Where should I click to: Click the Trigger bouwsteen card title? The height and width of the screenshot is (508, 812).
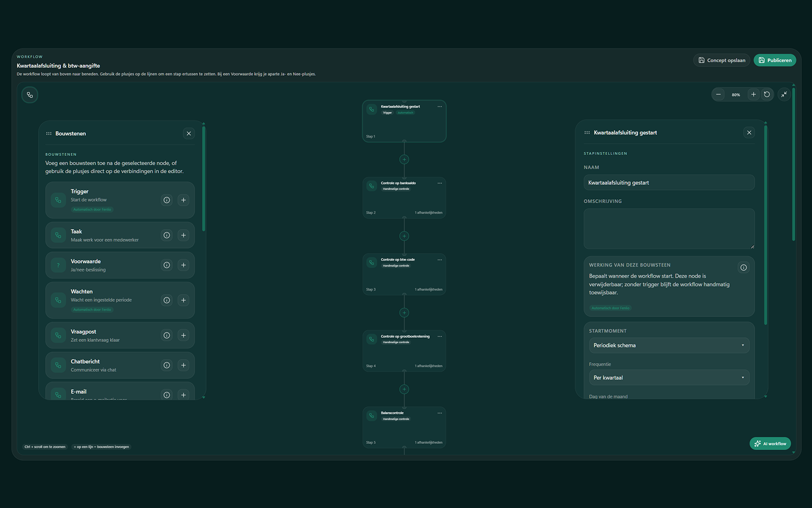[x=80, y=192]
